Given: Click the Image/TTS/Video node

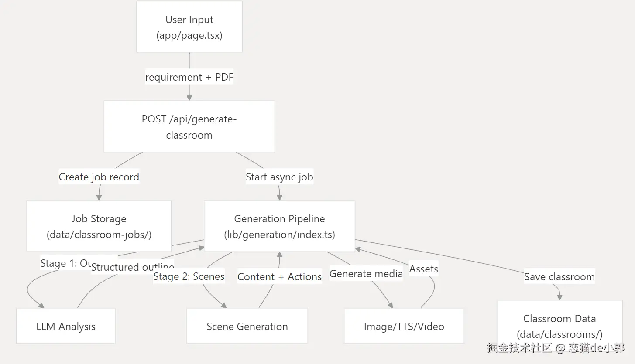Looking at the screenshot, I should coord(404,326).
